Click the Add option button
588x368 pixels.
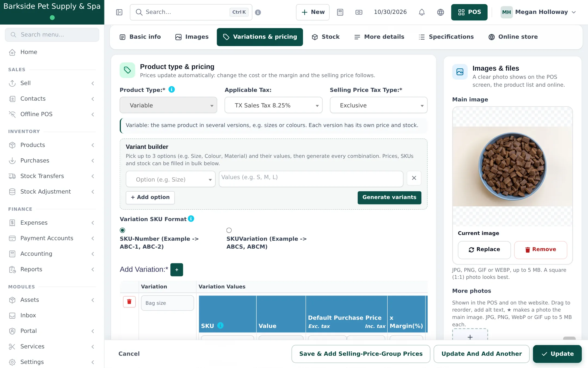click(x=150, y=197)
